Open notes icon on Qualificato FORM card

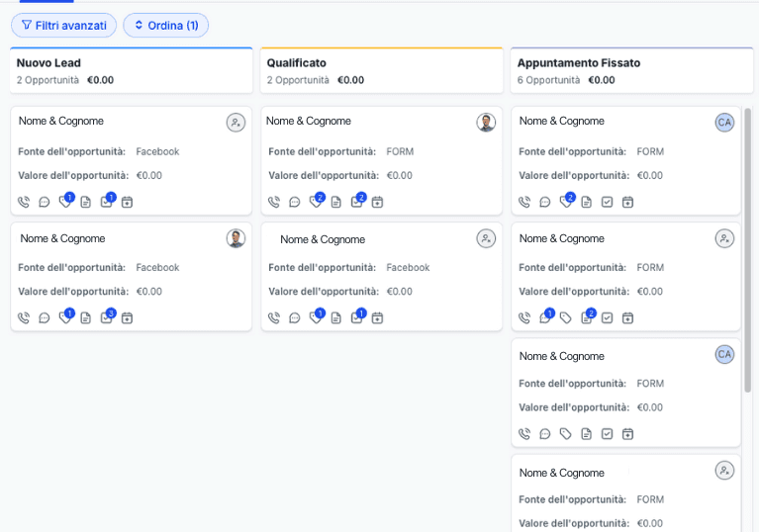click(x=335, y=202)
